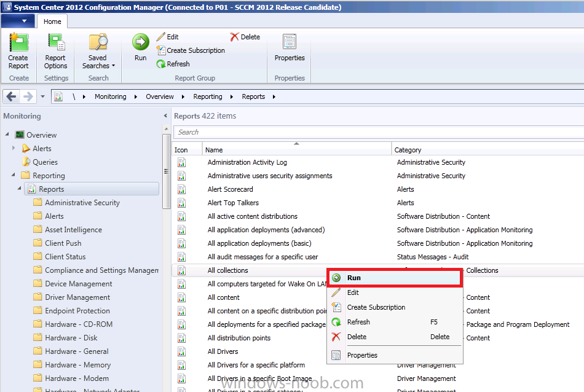This screenshot has width=584, height=392.
Task: Click the Asset Intelligence folder icon
Action: [37, 229]
